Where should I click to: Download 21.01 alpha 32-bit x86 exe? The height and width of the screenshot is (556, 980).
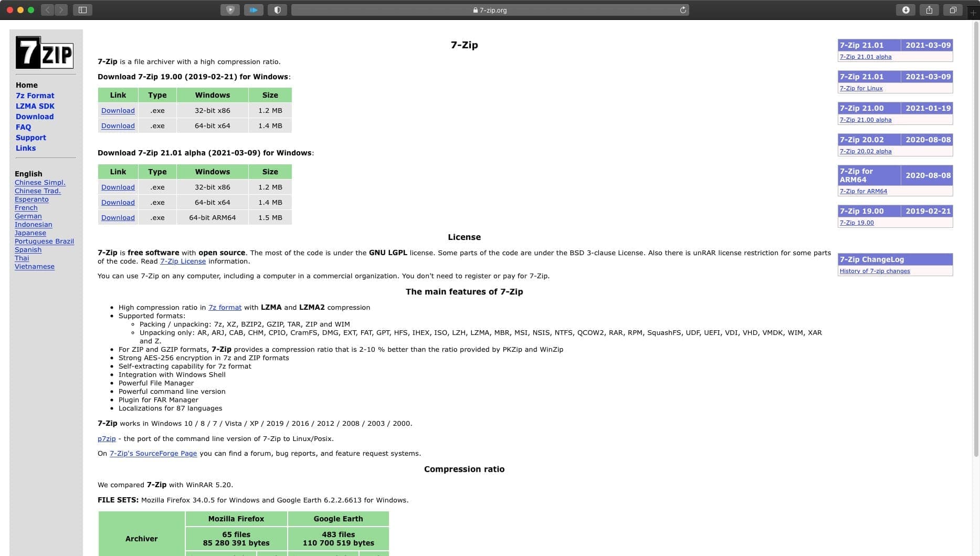coord(118,187)
